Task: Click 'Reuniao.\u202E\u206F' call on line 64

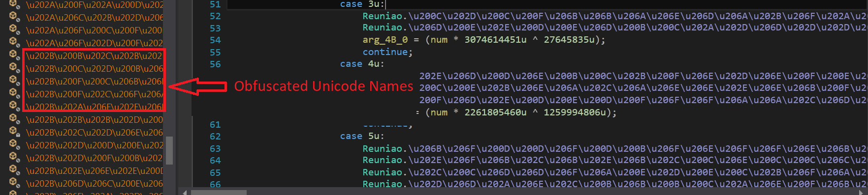Action: point(614,160)
